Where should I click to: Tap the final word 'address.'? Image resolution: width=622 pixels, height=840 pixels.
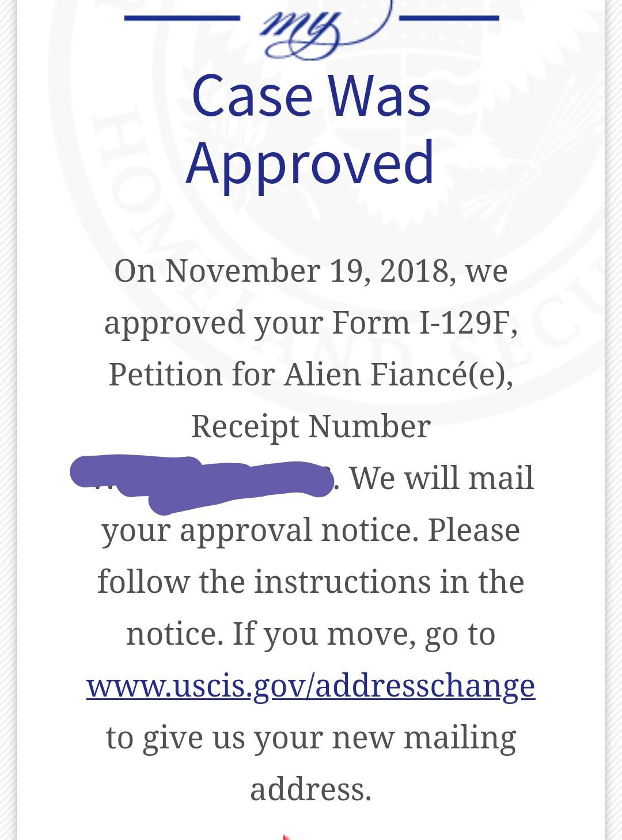311,789
